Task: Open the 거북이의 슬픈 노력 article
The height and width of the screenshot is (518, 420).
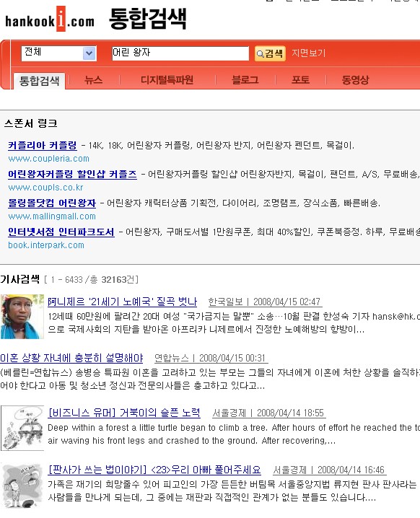Action: click(124, 413)
